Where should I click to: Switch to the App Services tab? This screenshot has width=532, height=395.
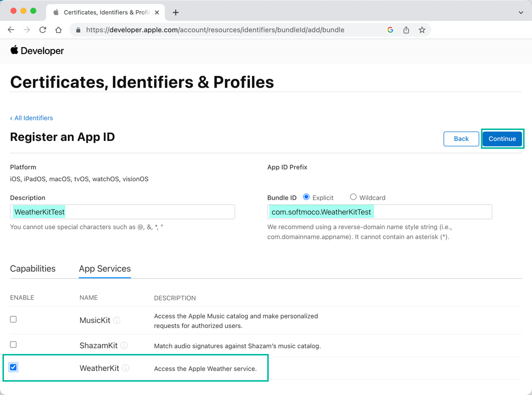pos(105,268)
